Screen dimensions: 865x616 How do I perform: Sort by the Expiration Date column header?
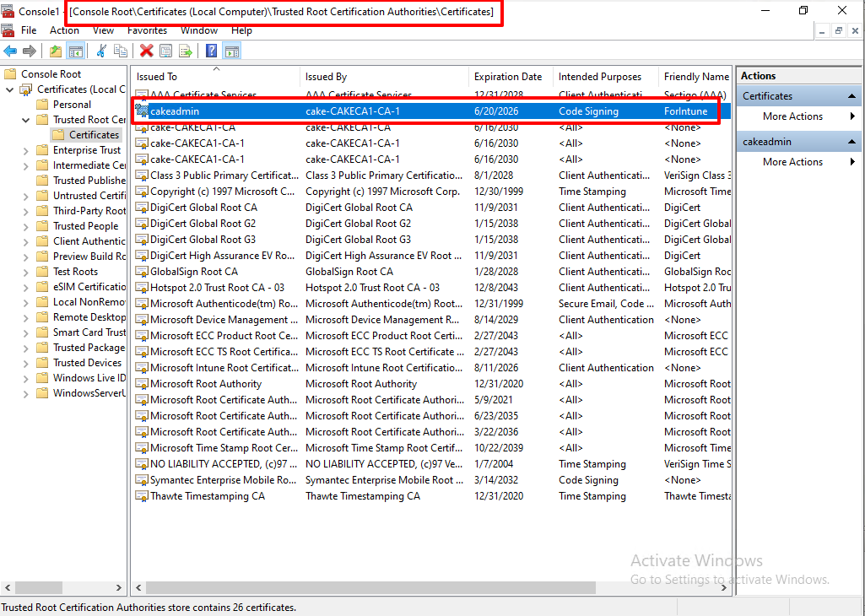click(511, 77)
